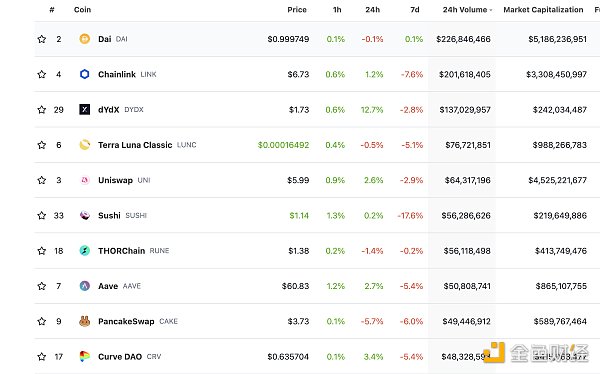Click the -17.6% 7d change value
This screenshot has width=600, height=374.
[410, 215]
